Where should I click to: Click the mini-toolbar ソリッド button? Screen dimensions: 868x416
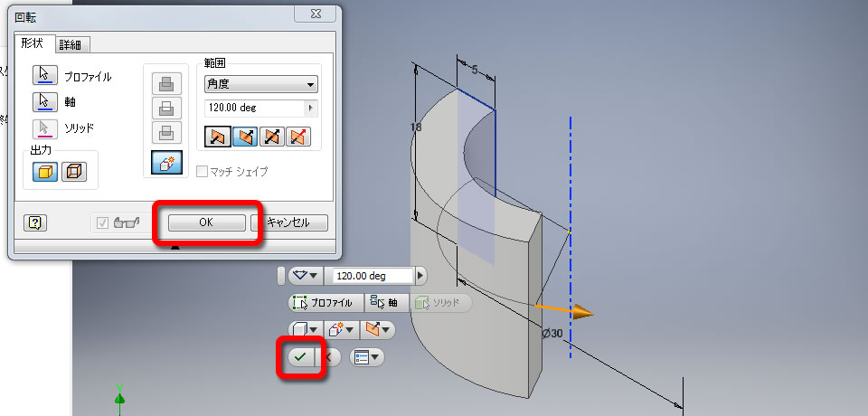click(x=440, y=303)
